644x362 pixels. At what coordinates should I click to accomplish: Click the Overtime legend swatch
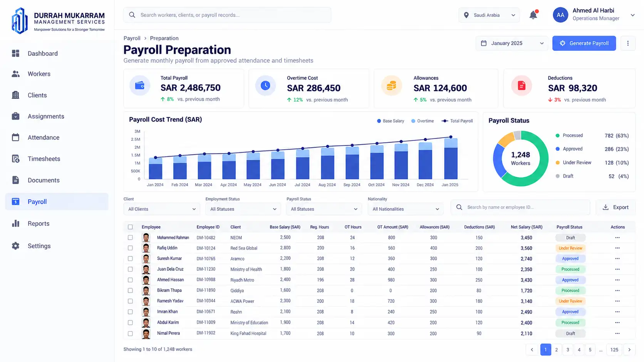413,121
